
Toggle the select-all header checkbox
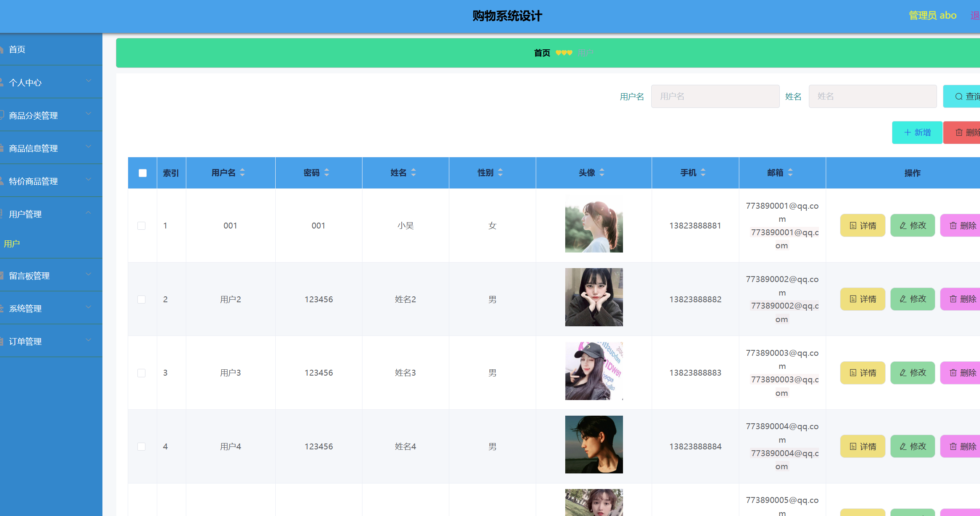[142, 173]
